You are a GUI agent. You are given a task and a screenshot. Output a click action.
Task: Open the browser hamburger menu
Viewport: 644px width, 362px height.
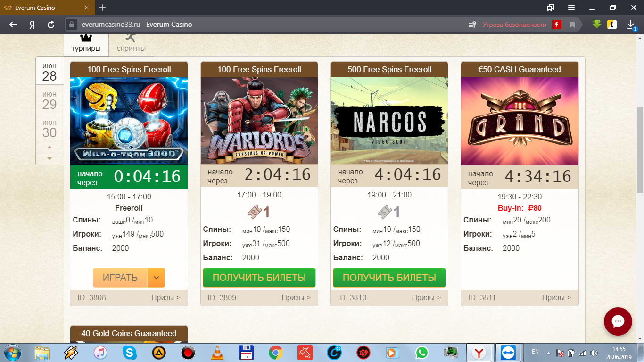571,8
